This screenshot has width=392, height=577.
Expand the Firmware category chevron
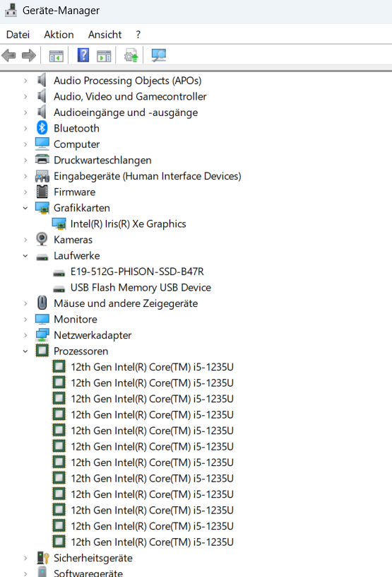[25, 192]
